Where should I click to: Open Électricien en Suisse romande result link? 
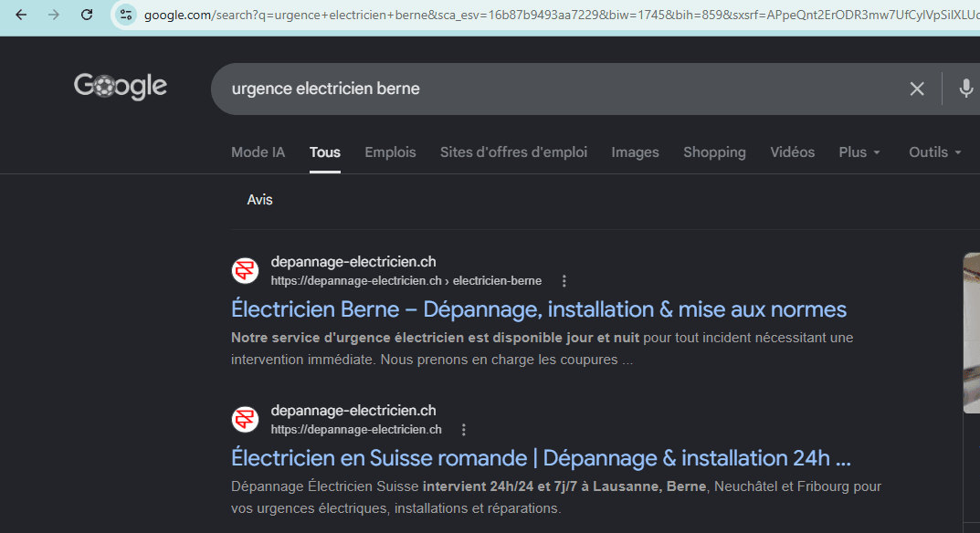pyautogui.click(x=541, y=459)
